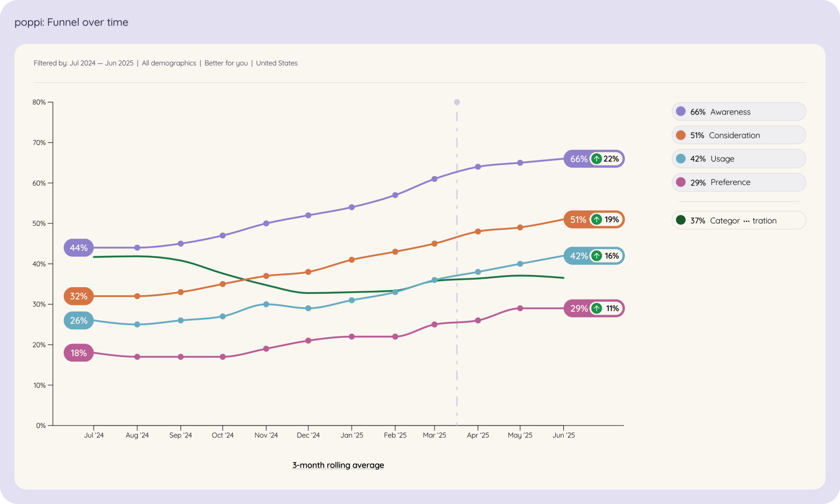This screenshot has width=840, height=504.
Task: Click the 'Dec '24' x-axis label
Action: click(308, 435)
